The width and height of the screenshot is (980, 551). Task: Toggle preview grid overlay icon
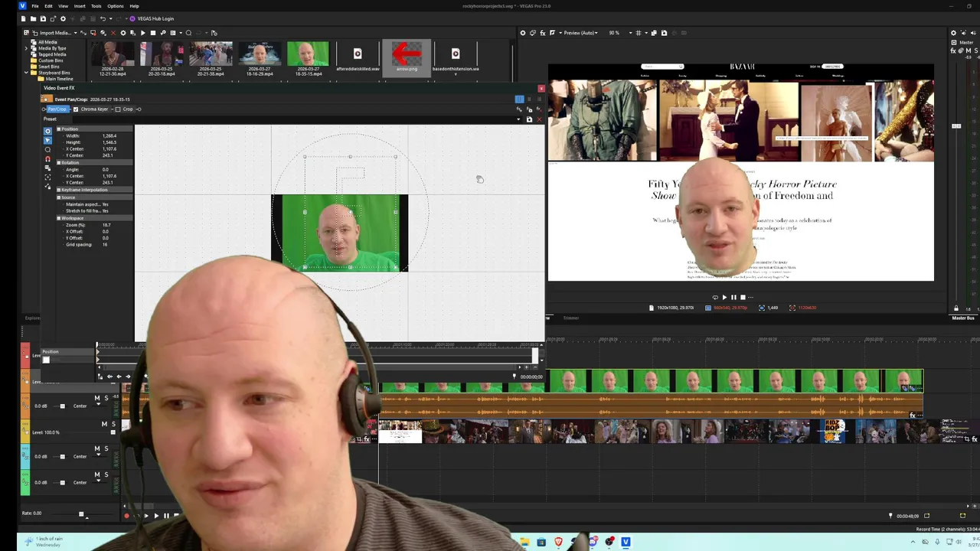[639, 33]
